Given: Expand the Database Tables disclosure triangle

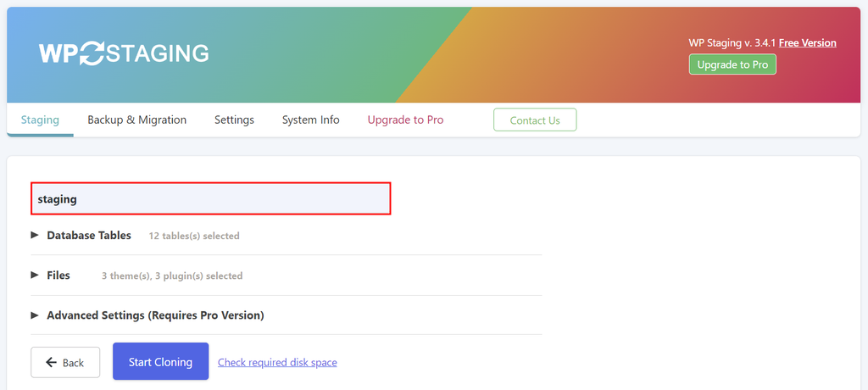Looking at the screenshot, I should click(35, 235).
